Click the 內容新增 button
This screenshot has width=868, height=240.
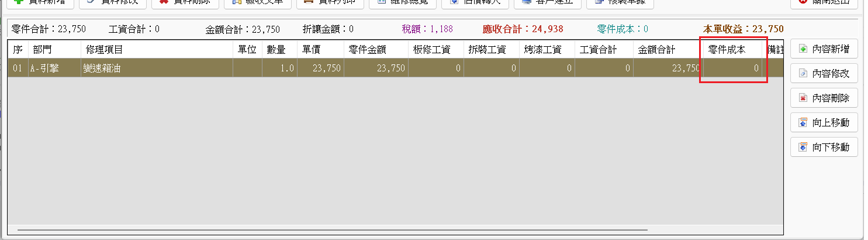pos(824,49)
